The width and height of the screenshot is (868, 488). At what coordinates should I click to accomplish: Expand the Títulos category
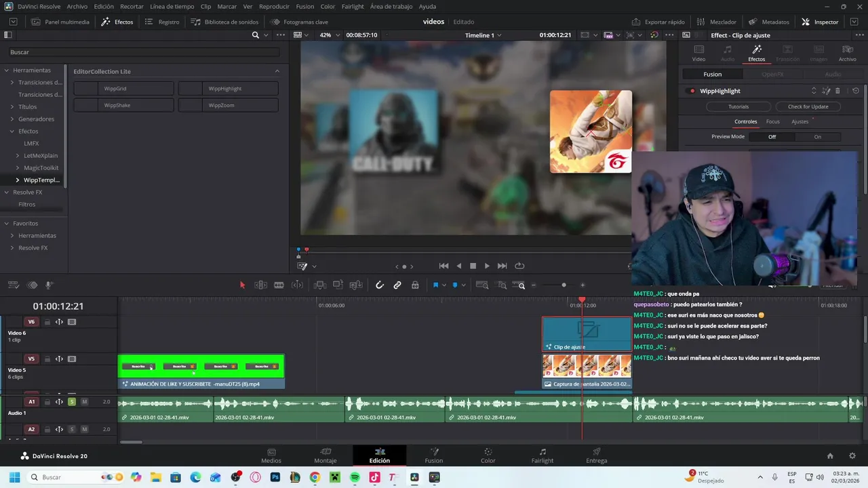pos(12,107)
